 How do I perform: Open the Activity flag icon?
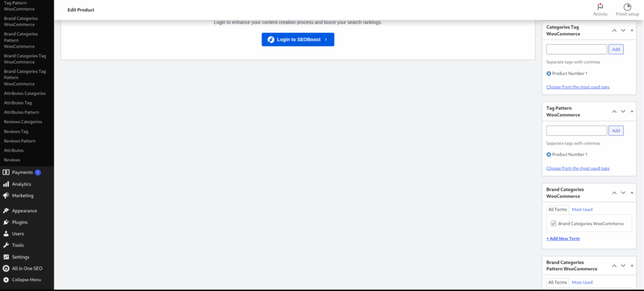(x=600, y=6)
